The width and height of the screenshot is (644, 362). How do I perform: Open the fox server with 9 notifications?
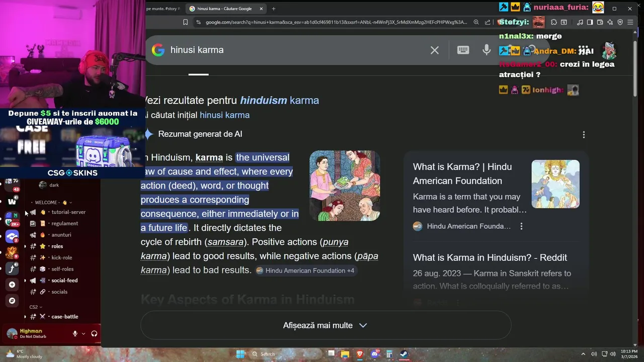pos(12,252)
